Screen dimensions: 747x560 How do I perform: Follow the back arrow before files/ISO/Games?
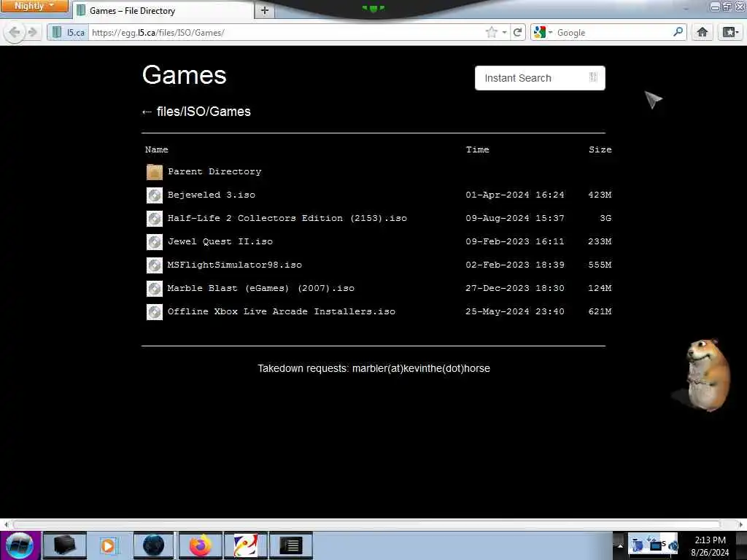(x=147, y=112)
